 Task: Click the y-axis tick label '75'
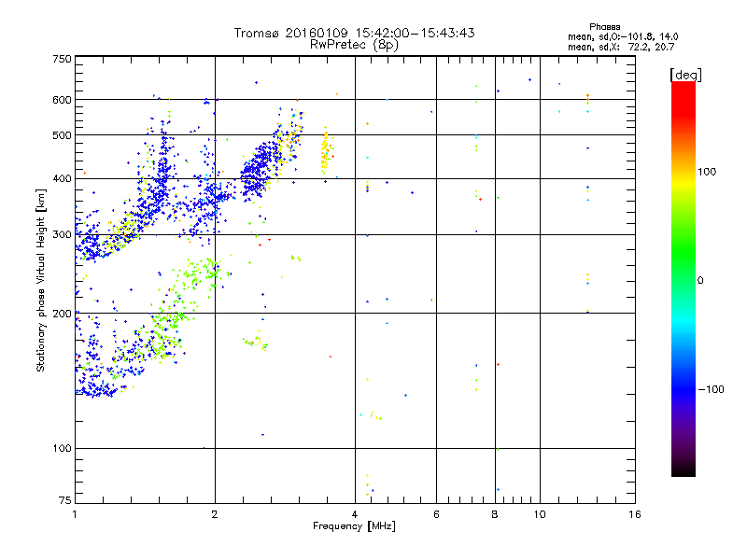click(x=65, y=500)
